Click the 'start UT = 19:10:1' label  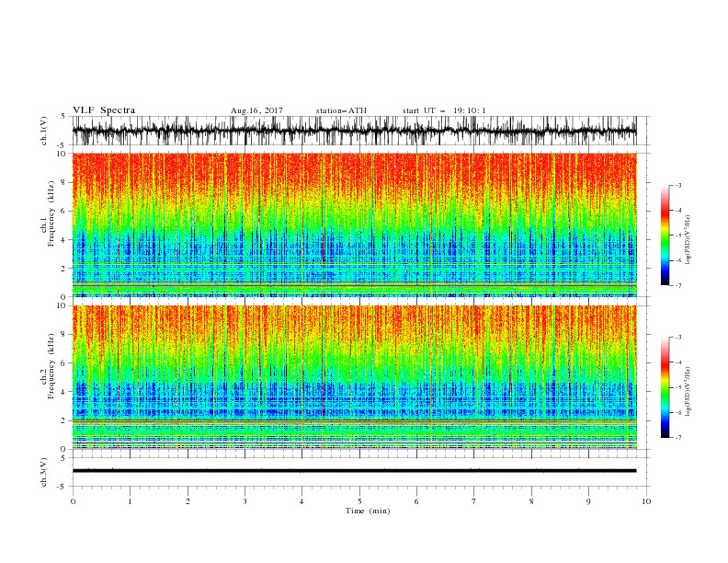[444, 110]
